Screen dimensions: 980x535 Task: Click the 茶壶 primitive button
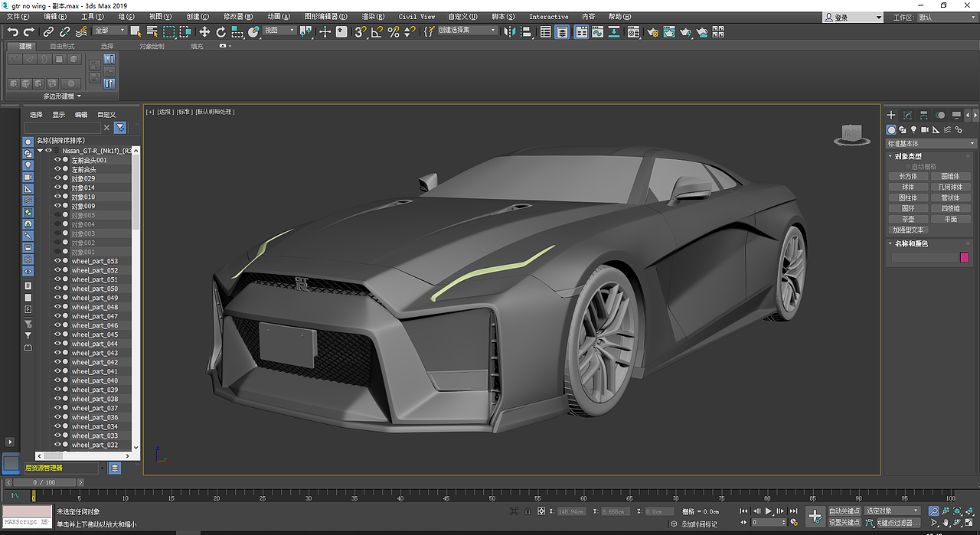pyautogui.click(x=907, y=218)
